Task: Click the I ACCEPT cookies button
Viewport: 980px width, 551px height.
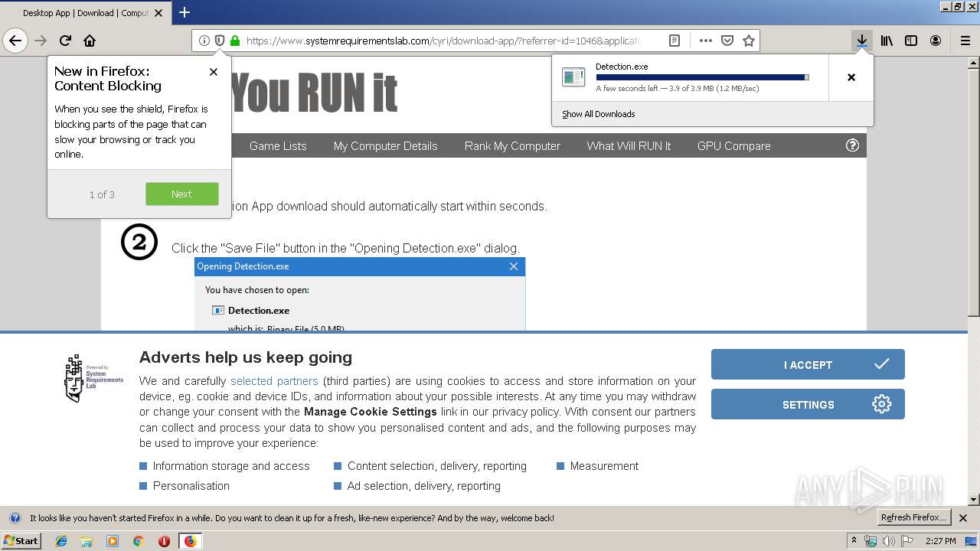Action: (808, 364)
